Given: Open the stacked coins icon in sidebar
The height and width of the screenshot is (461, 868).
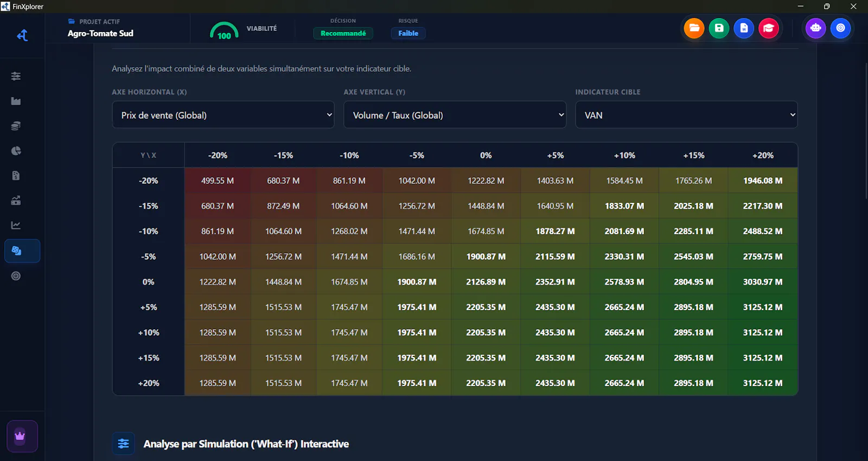Looking at the screenshot, I should (x=16, y=126).
